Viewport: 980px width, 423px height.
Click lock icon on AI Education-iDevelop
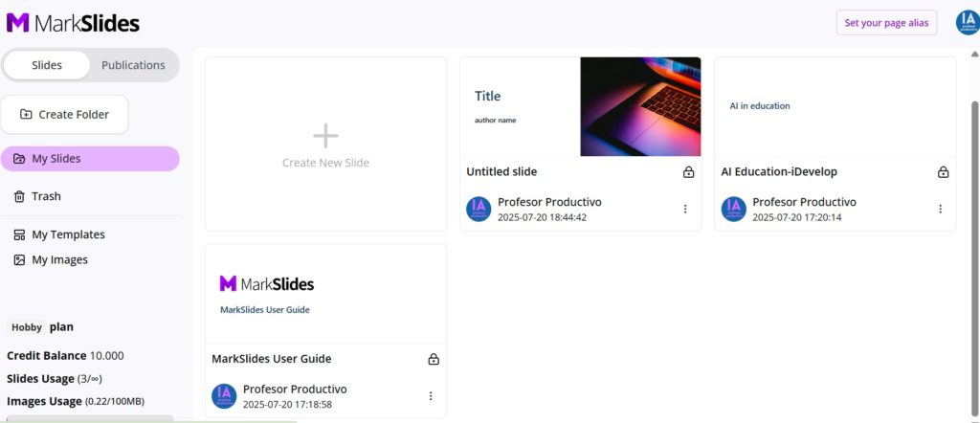tap(943, 172)
